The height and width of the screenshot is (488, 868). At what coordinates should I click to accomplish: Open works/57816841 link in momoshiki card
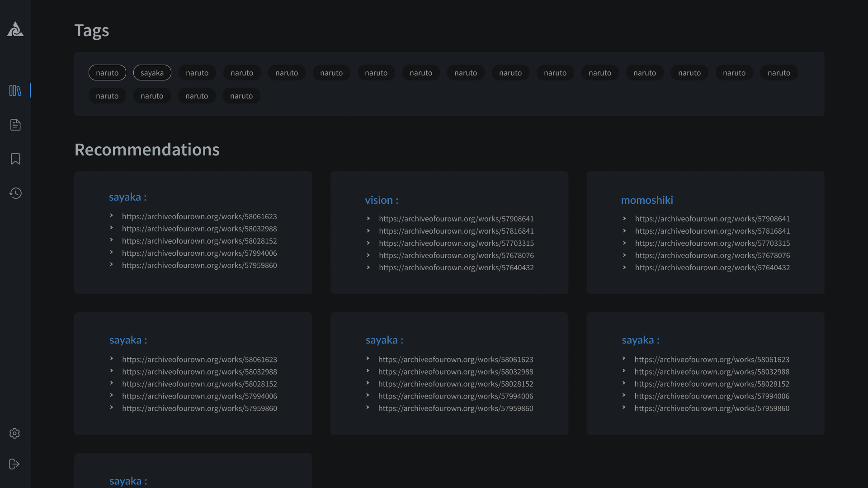pyautogui.click(x=712, y=231)
